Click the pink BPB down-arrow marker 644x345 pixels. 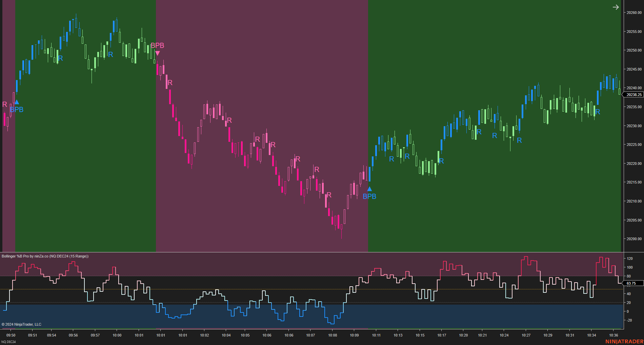(157, 53)
